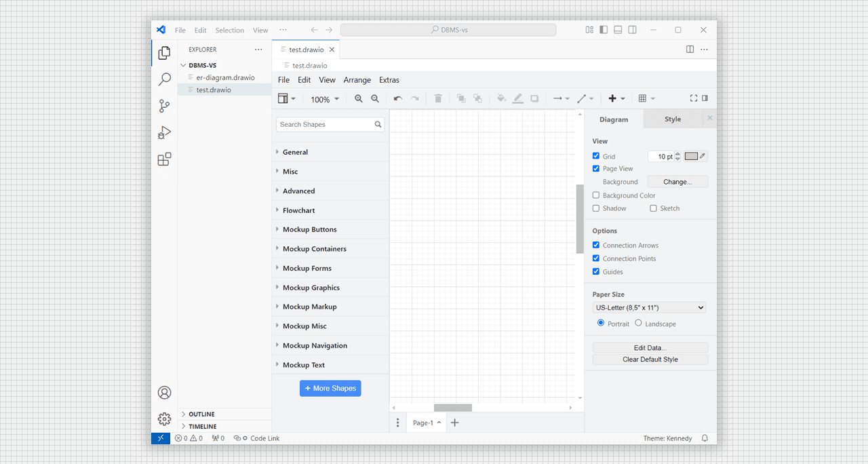This screenshot has height=464, width=868.
Task: Open the draw.io Extras menu
Action: click(389, 80)
